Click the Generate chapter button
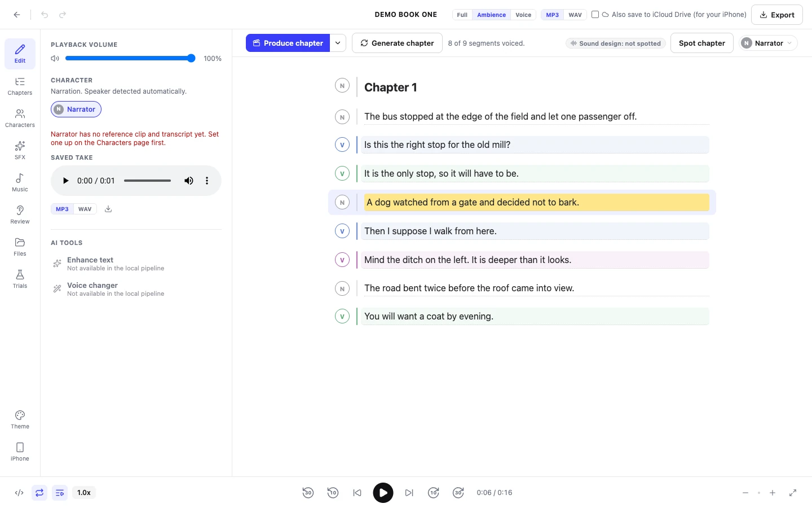Viewport: 812px width, 508px height. (x=397, y=43)
